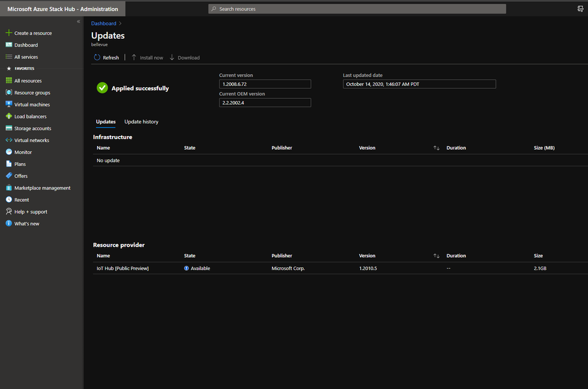
Task: Click the All resources grid icon
Action: point(9,81)
